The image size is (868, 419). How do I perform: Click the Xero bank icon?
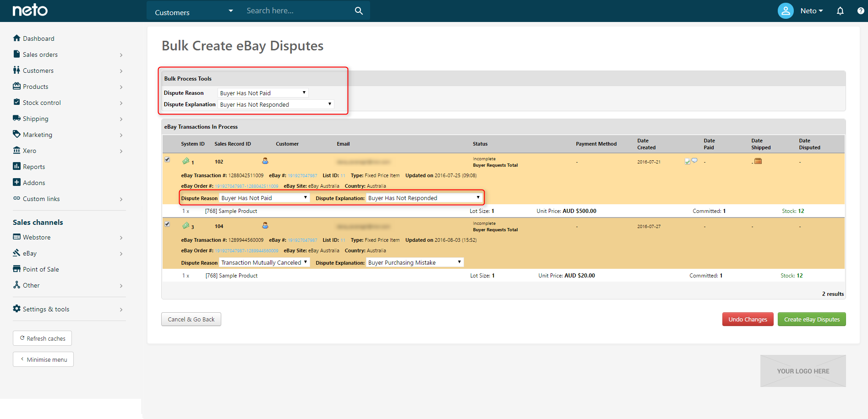pyautogui.click(x=17, y=150)
